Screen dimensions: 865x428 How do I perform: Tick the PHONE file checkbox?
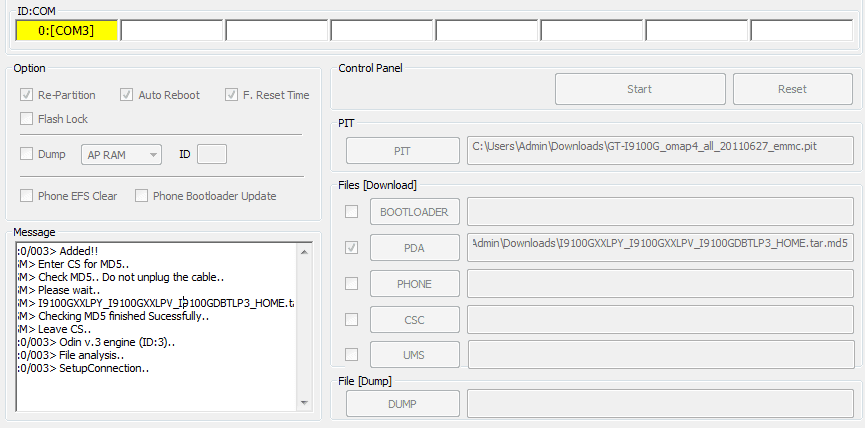pyautogui.click(x=351, y=283)
